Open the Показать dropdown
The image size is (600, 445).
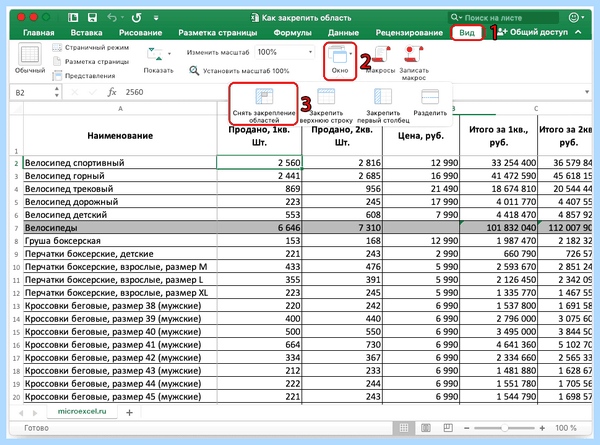click(158, 60)
